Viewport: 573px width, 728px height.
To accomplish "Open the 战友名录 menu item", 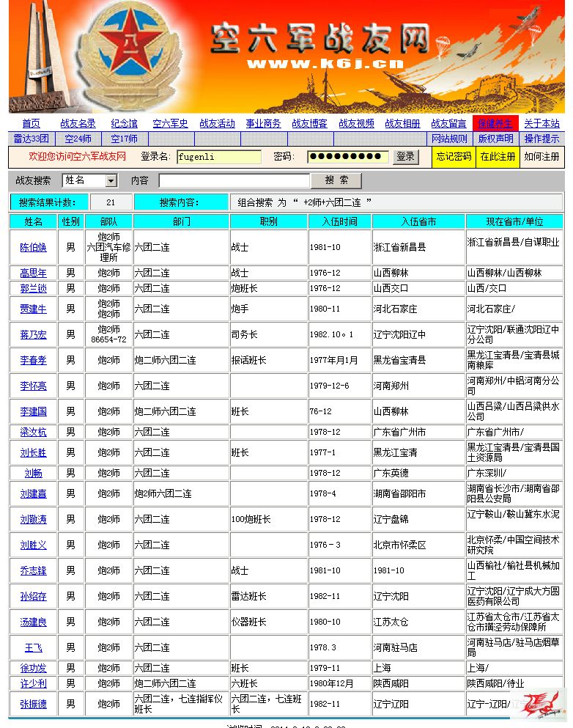I will 78,123.
